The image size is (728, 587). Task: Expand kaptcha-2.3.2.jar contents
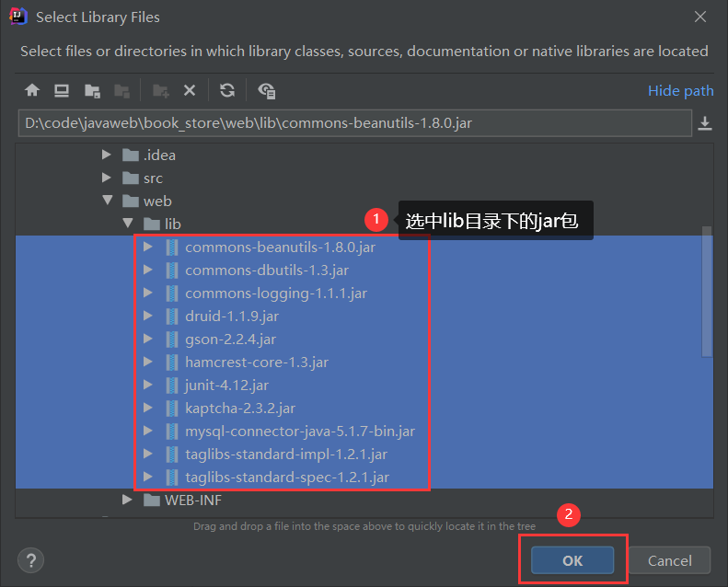click(148, 408)
